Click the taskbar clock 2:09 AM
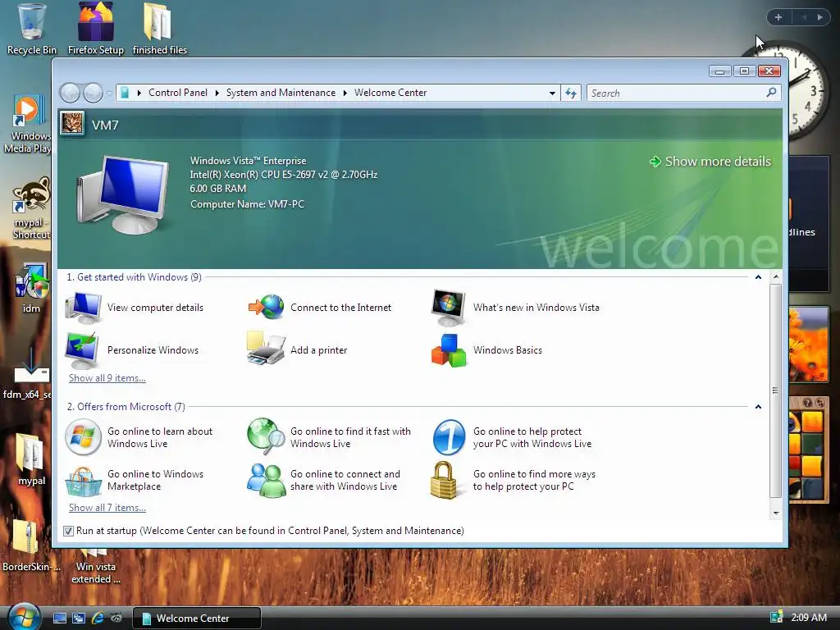The height and width of the screenshot is (630, 840). pos(808,617)
